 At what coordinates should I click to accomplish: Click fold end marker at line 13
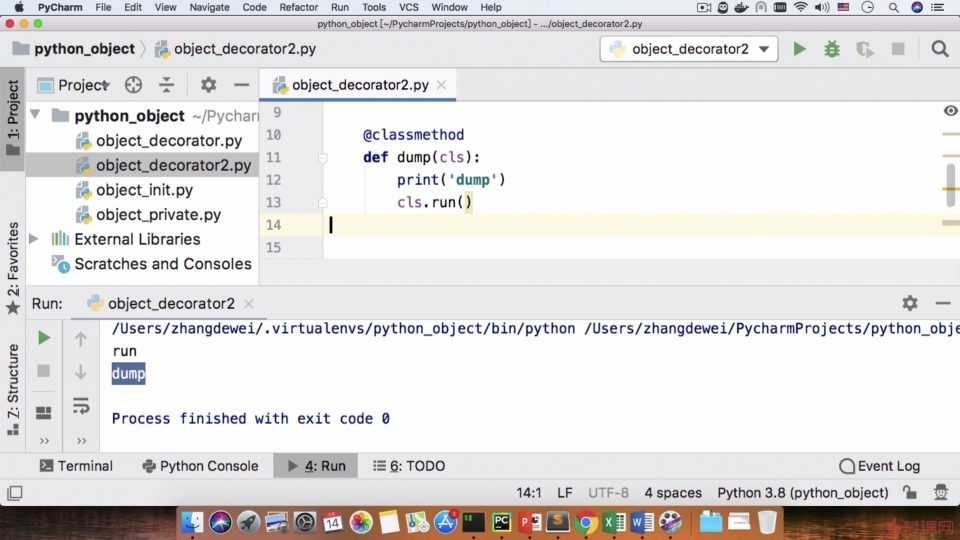click(x=323, y=203)
